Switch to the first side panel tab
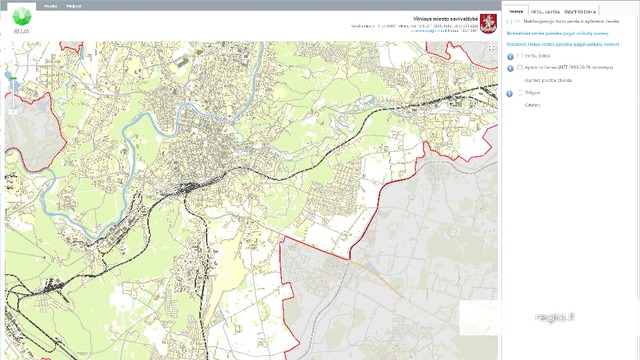The height and width of the screenshot is (360, 640). click(x=516, y=11)
